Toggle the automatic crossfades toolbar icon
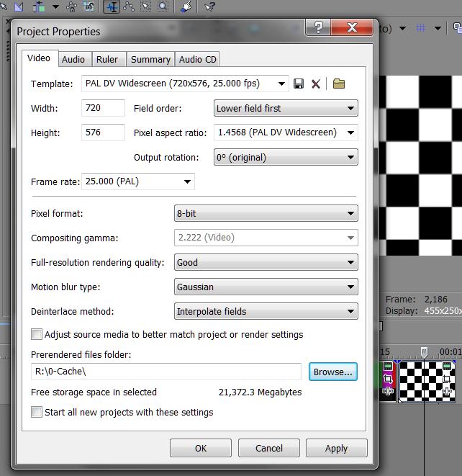This screenshot has height=476, width=462. 19,6
